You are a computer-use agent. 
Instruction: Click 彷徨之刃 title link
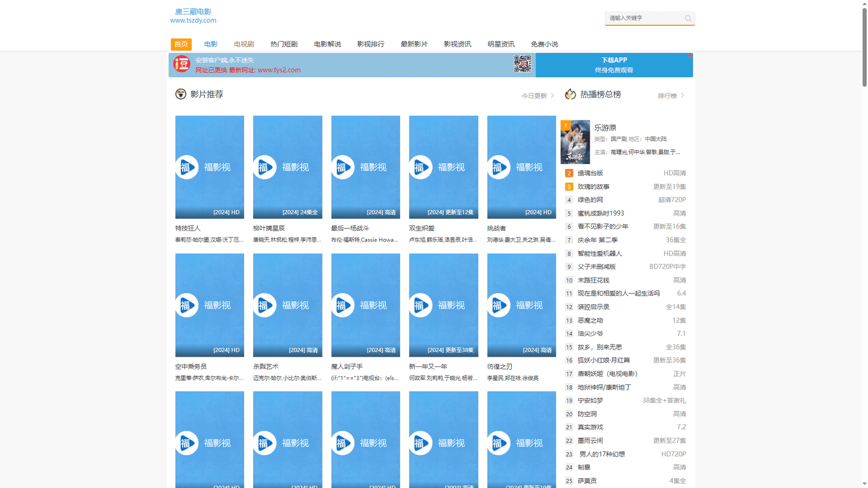point(500,366)
